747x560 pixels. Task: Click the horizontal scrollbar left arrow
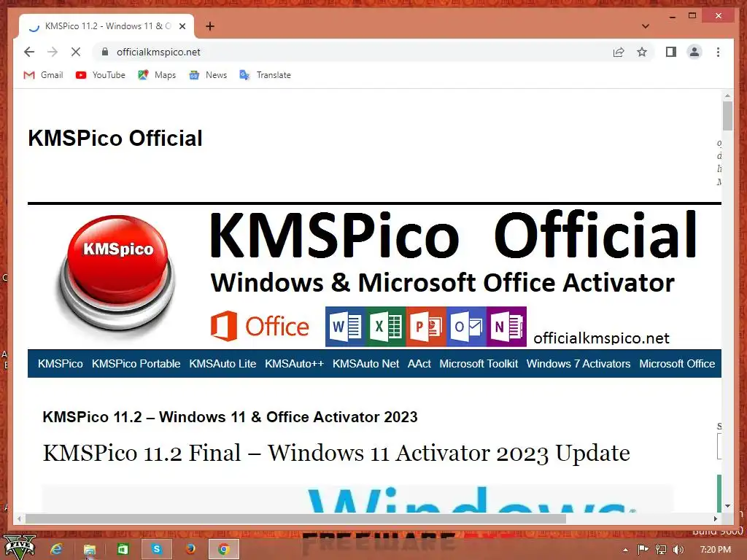[19, 518]
